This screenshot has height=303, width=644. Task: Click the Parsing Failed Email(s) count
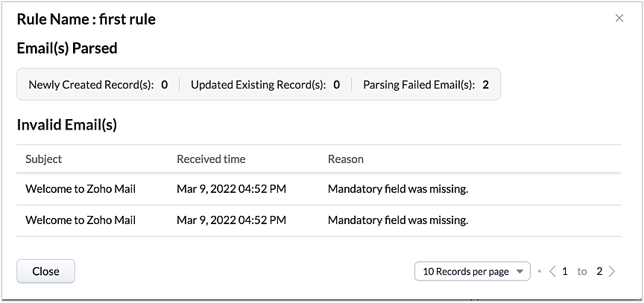click(x=485, y=85)
